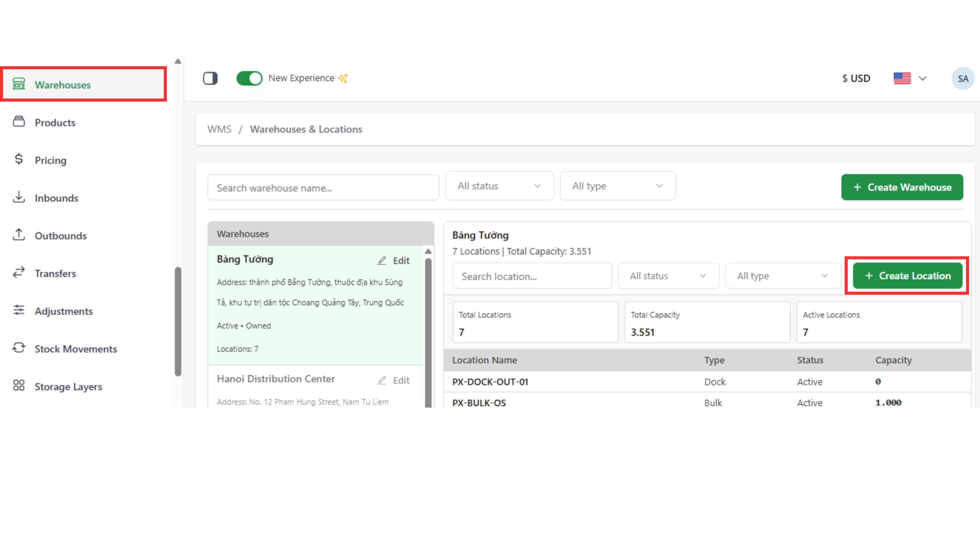980x551 pixels.
Task: Open Warehouses menu item in sidebar
Action: [63, 85]
